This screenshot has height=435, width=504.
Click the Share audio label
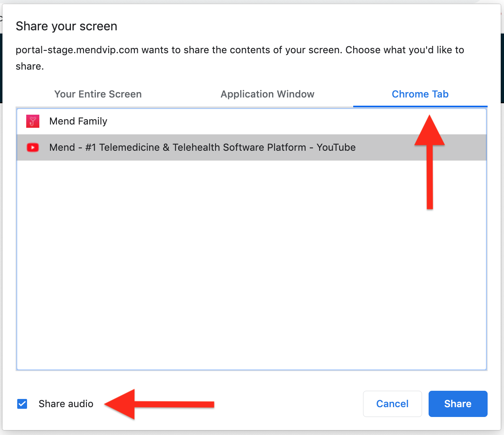(66, 404)
